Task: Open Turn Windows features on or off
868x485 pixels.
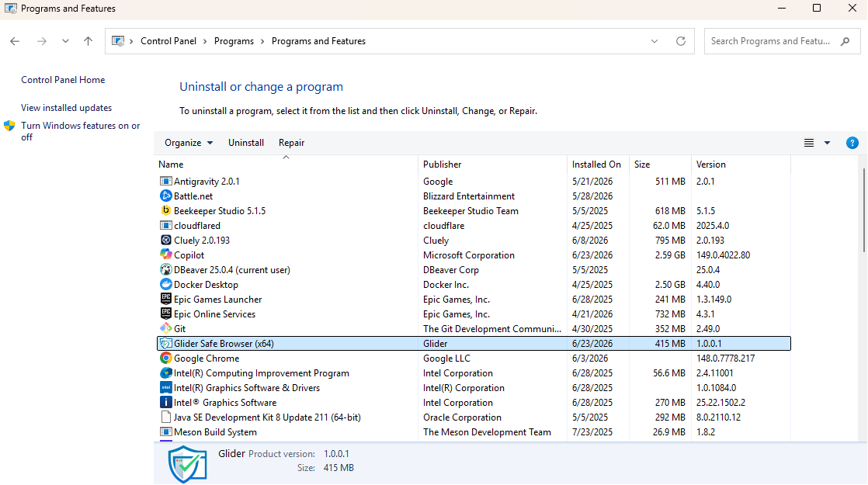Action: click(x=81, y=131)
